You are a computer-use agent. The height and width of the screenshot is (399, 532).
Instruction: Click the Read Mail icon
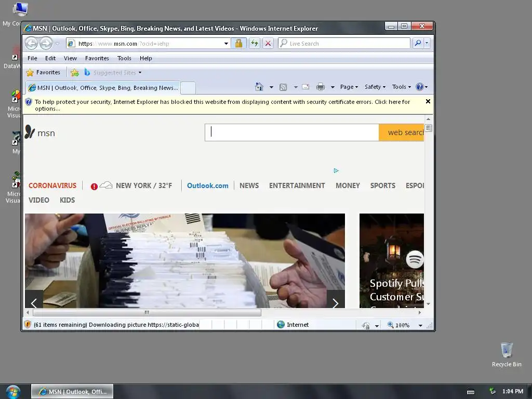click(305, 87)
